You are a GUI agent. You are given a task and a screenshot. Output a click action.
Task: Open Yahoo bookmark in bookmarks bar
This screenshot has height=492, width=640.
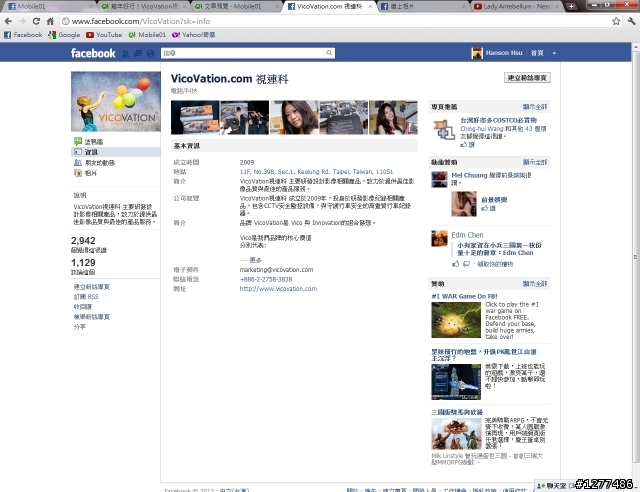click(193, 35)
